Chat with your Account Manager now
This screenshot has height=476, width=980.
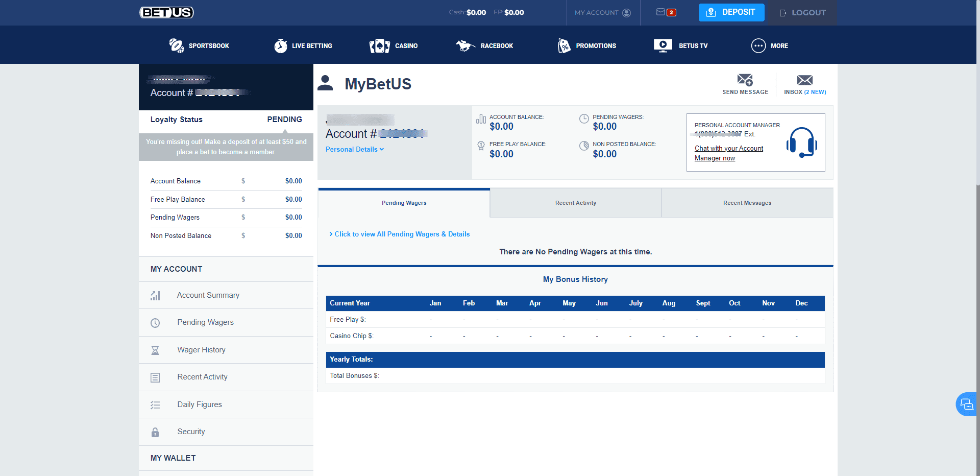point(728,153)
